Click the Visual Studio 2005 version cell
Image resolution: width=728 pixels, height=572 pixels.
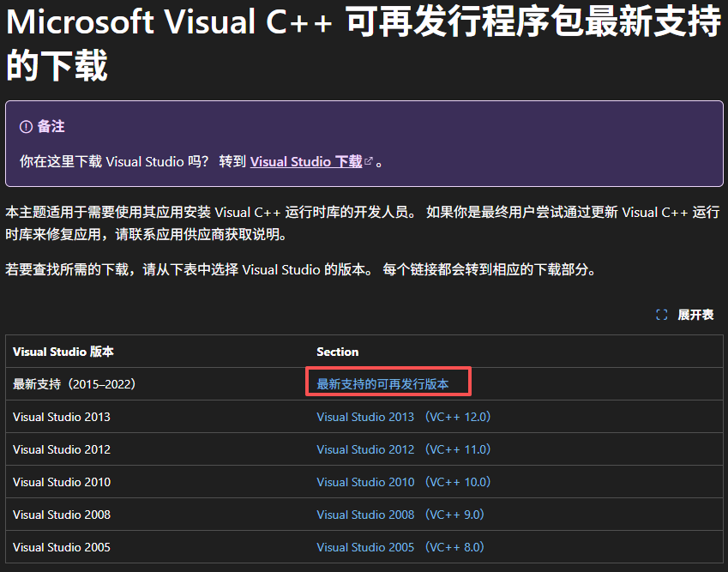click(157, 546)
